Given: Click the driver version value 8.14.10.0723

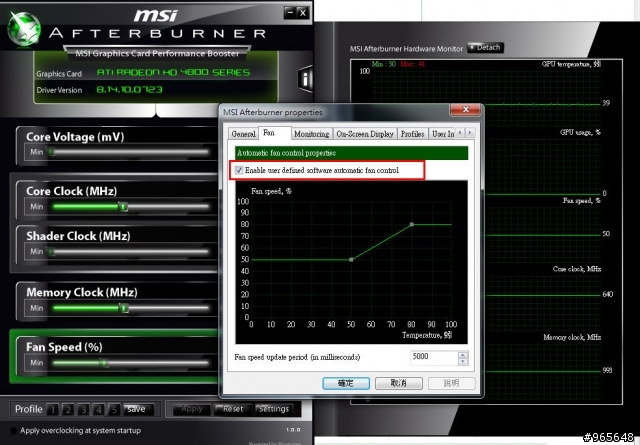Looking at the screenshot, I should 129,89.
